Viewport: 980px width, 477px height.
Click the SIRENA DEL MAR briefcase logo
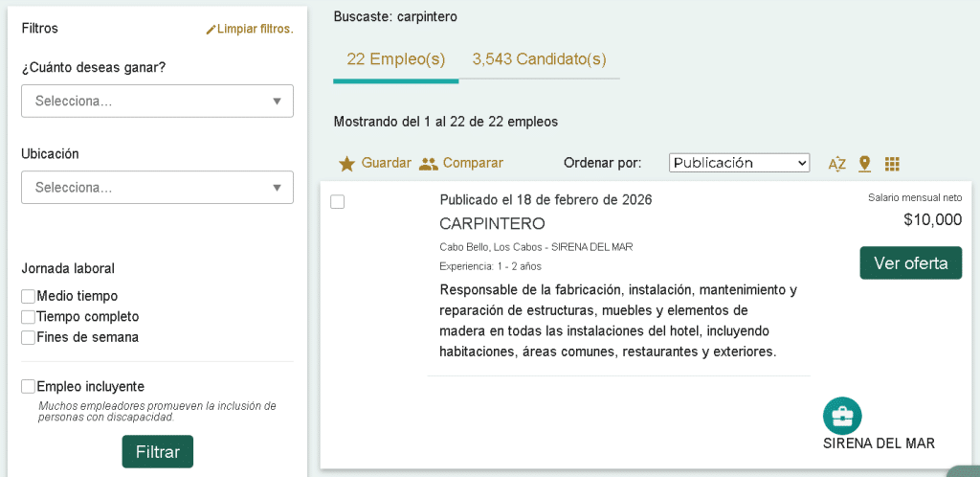[842, 416]
